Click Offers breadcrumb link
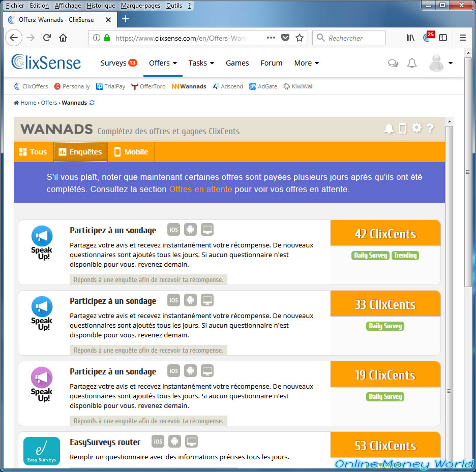476x472 pixels. (x=49, y=103)
